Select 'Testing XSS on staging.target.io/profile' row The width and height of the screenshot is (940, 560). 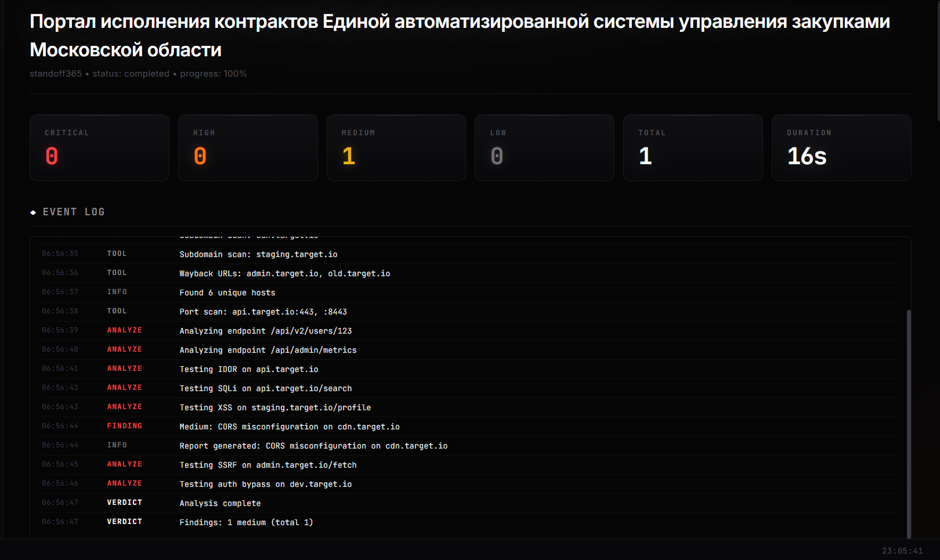pos(468,407)
